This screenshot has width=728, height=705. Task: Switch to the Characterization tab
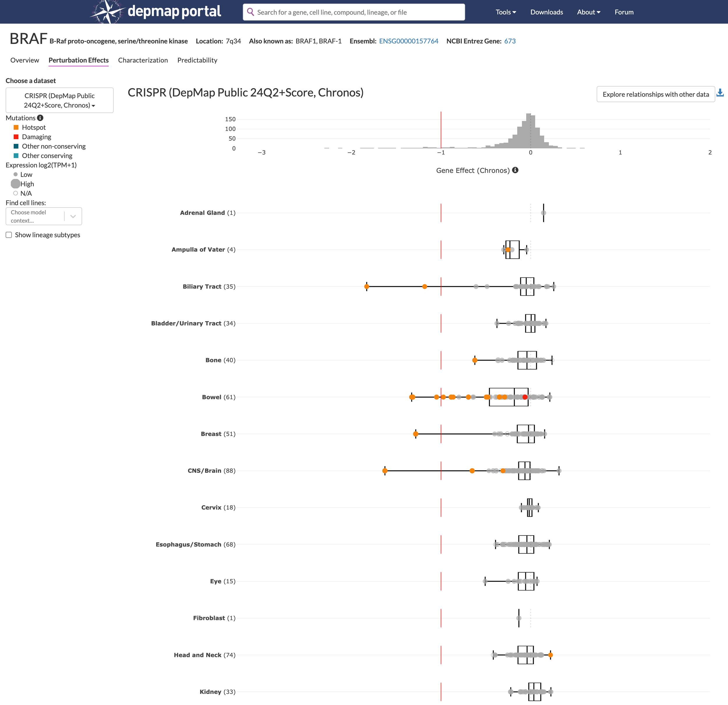point(143,60)
